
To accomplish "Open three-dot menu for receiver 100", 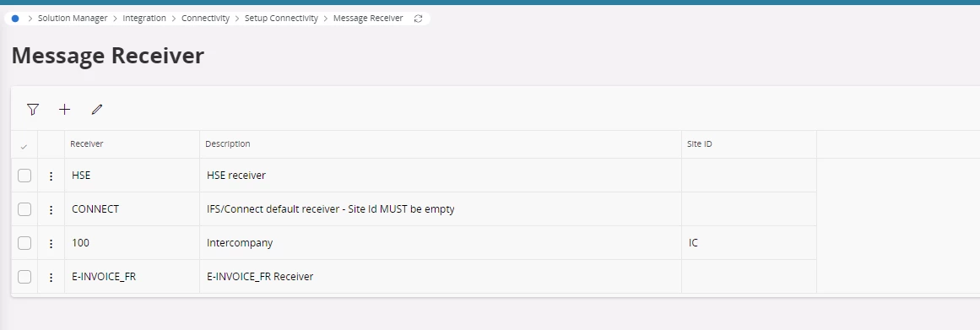I will click(x=51, y=244).
